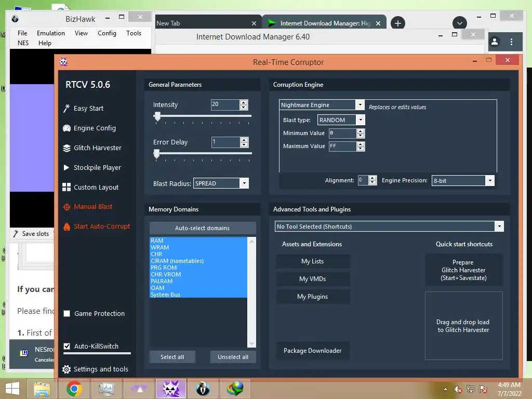The image size is (532, 399).
Task: Open My VMDs
Action: point(312,279)
